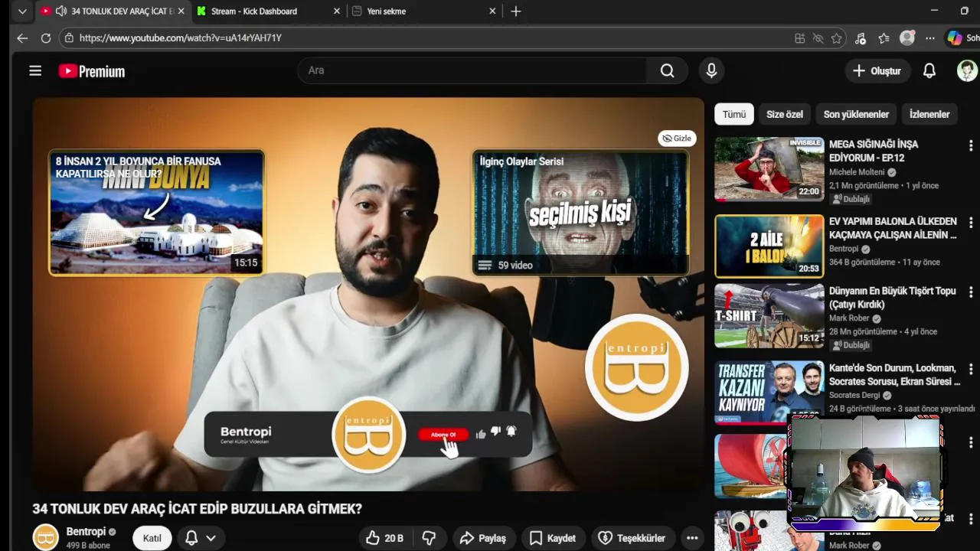The height and width of the screenshot is (551, 980).
Task: Click the search magnifier button
Action: [668, 70]
